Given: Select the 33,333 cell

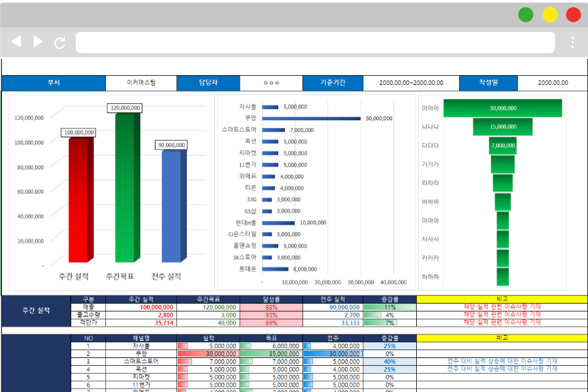Looking at the screenshot, I should (x=333, y=323).
